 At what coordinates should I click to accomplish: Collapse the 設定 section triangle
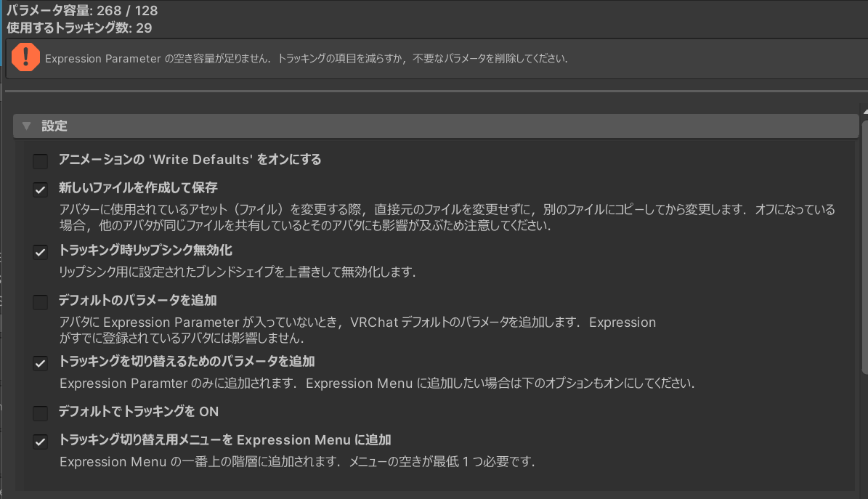[x=26, y=126]
